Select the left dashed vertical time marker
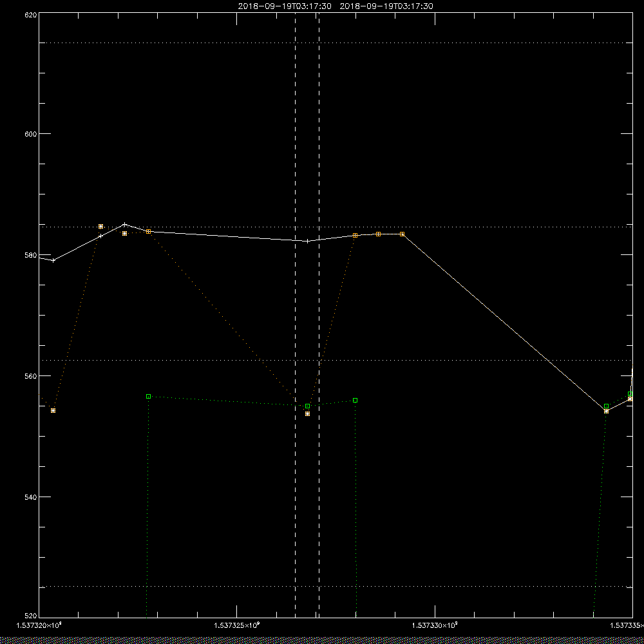 tap(296, 315)
